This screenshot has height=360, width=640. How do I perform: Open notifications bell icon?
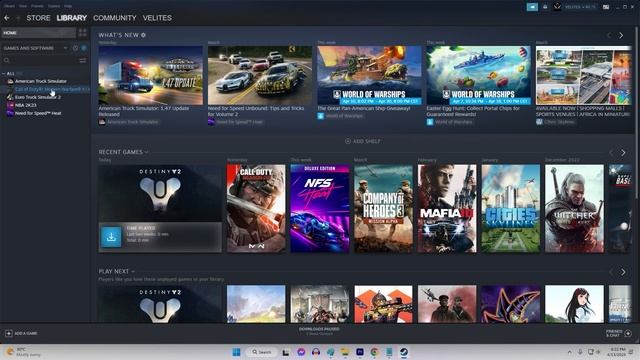[x=545, y=7]
